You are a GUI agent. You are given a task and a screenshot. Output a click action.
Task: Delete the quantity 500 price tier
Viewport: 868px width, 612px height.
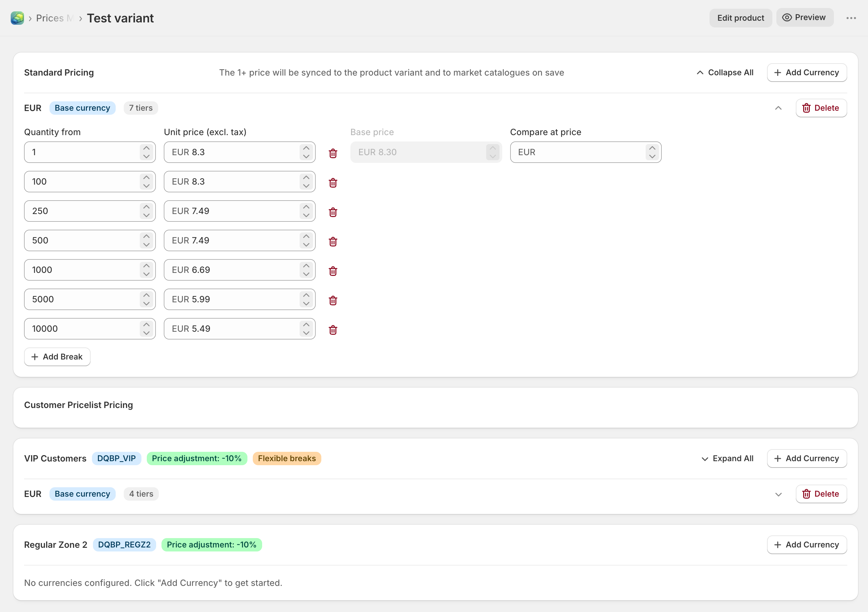[333, 241]
